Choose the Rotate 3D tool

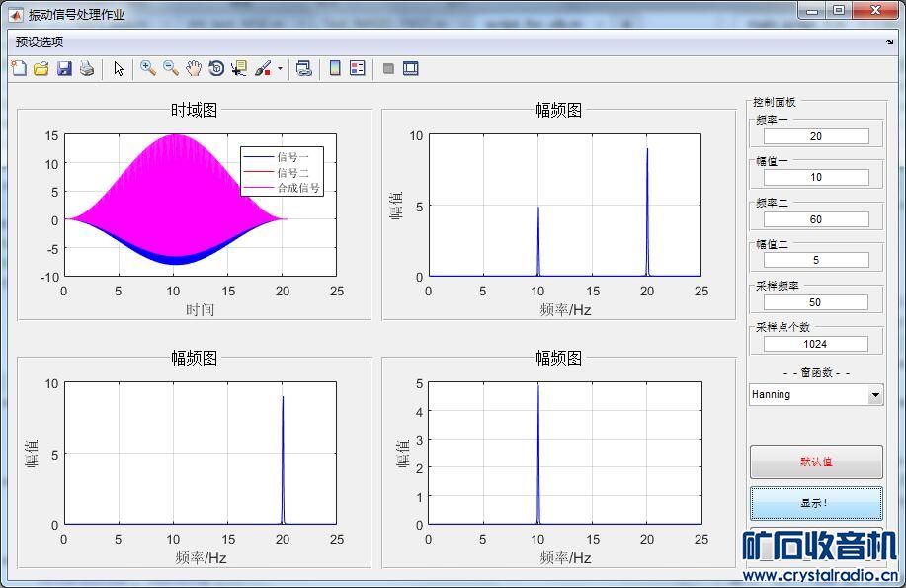(216, 68)
